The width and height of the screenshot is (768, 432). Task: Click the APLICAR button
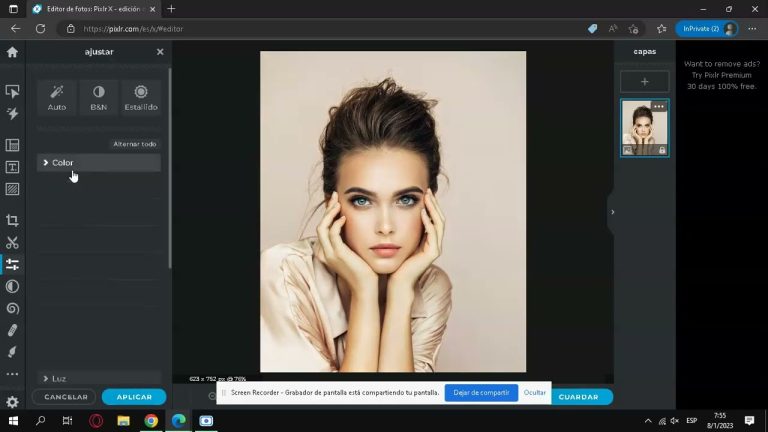point(134,397)
